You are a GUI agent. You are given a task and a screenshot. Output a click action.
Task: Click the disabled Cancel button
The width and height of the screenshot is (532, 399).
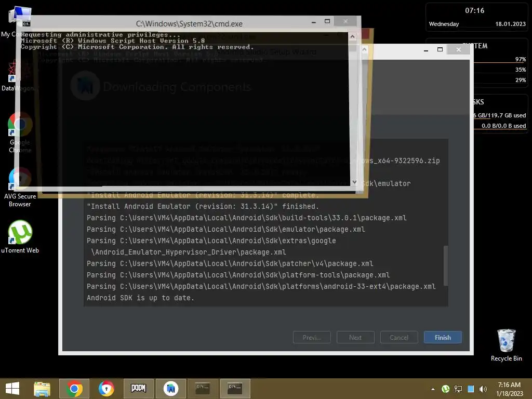[399, 337]
